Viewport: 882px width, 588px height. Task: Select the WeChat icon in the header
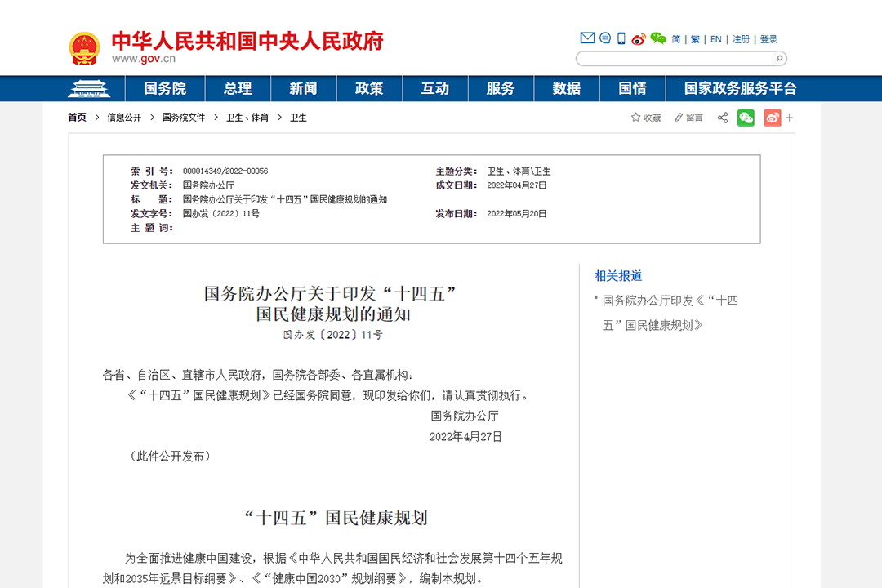(x=657, y=38)
